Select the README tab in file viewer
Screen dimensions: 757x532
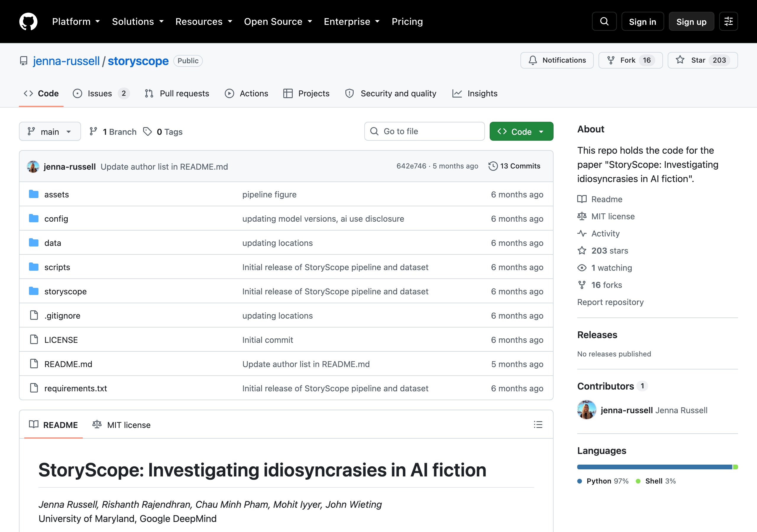pos(54,425)
